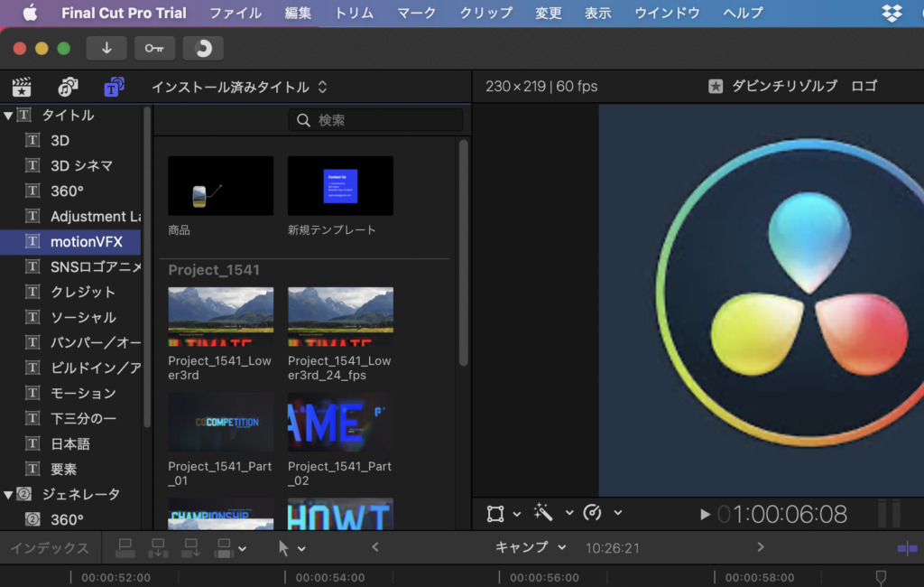
Task: Toggle timeline skimming button
Action: 907,549
